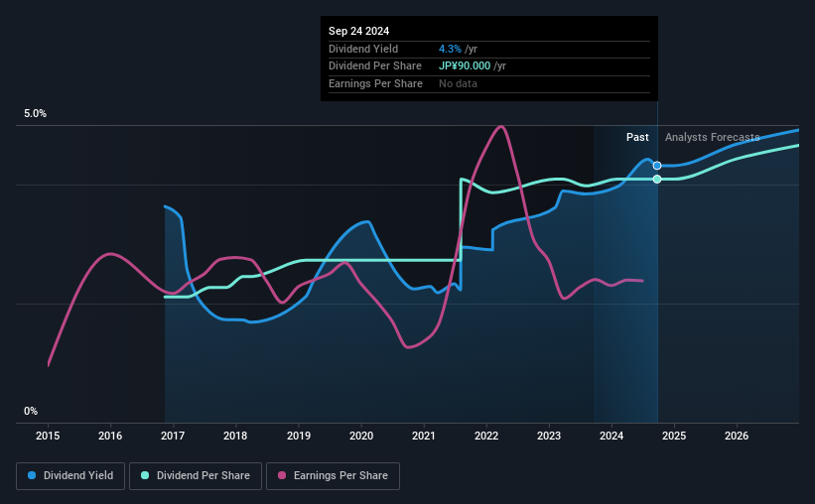Click the 2018 x-axis label
This screenshot has height=504, width=815.
(x=235, y=436)
